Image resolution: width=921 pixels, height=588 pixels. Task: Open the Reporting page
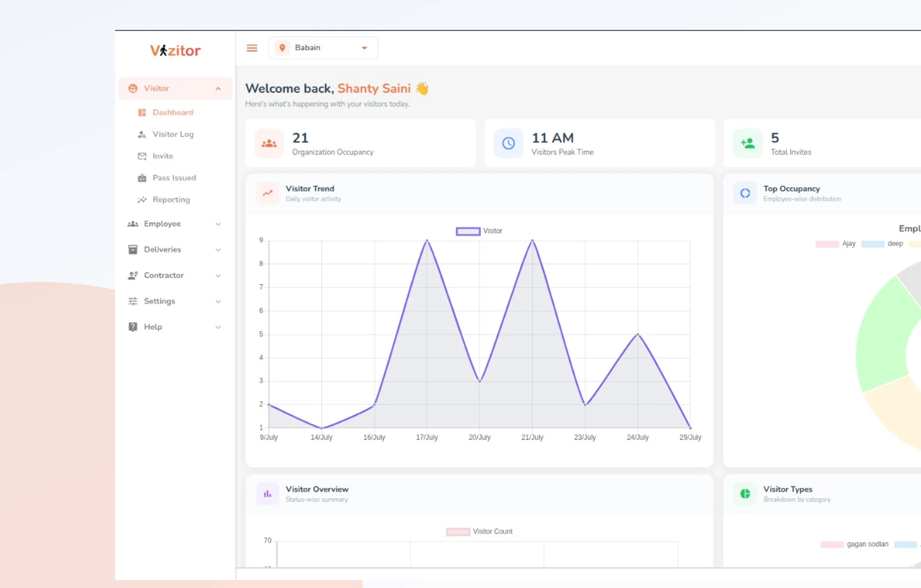tap(171, 200)
